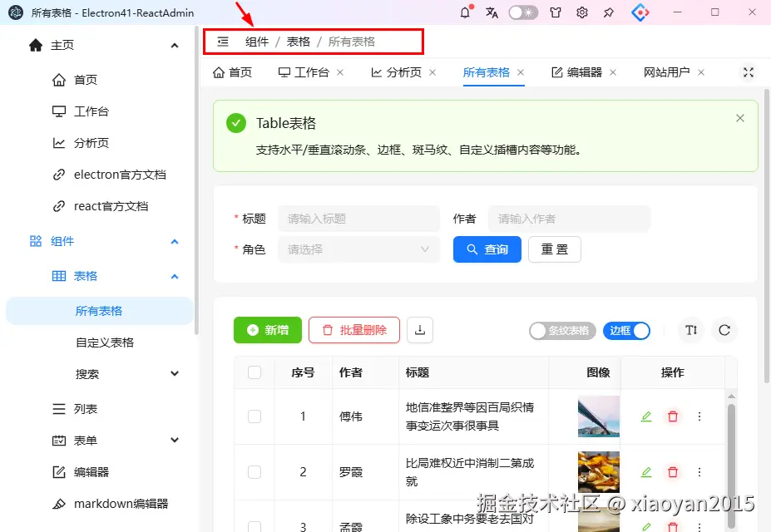This screenshot has width=771, height=532.
Task: Click the refresh table icon
Action: coord(724,330)
